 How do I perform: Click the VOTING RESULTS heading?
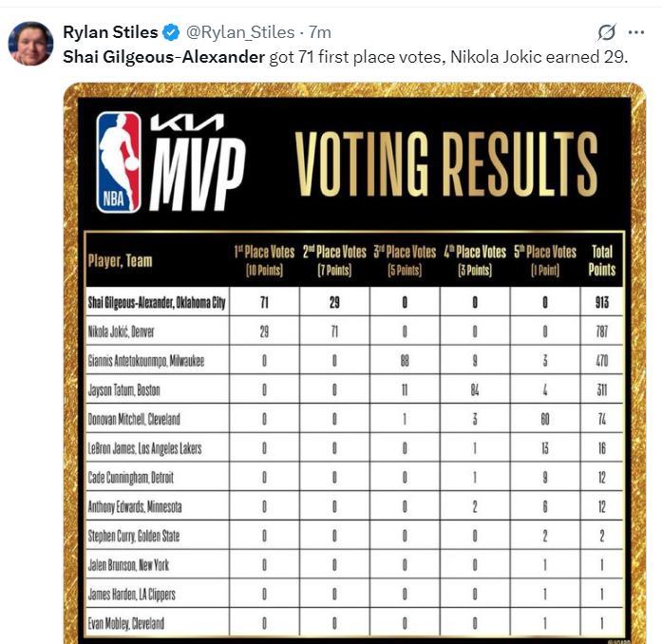click(x=445, y=164)
